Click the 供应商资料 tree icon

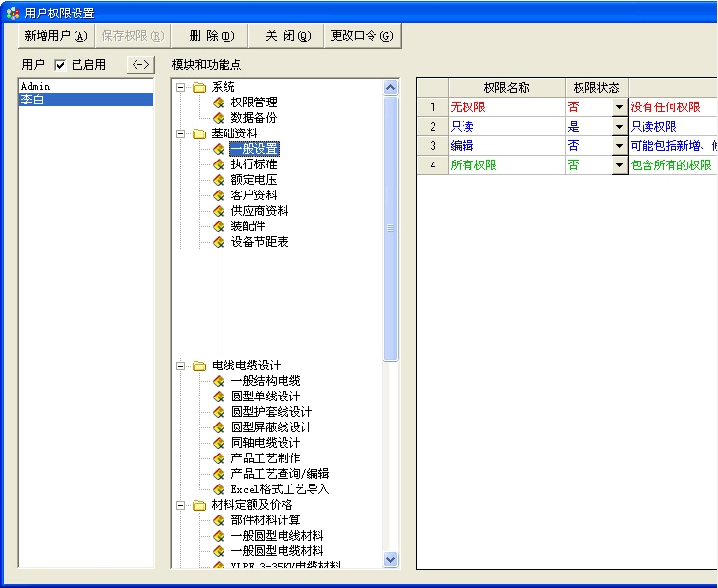(x=219, y=211)
